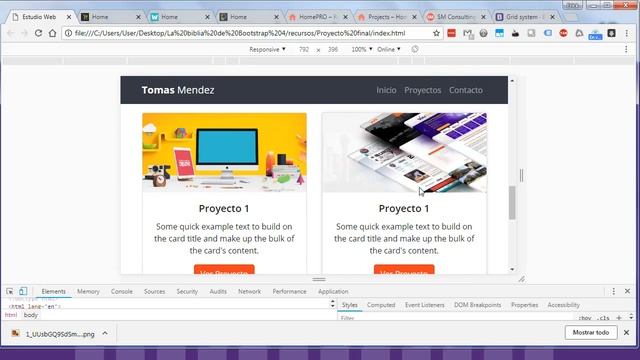This screenshot has height=360, width=640.
Task: Select the Computed sidebar tab
Action: pyautogui.click(x=381, y=305)
